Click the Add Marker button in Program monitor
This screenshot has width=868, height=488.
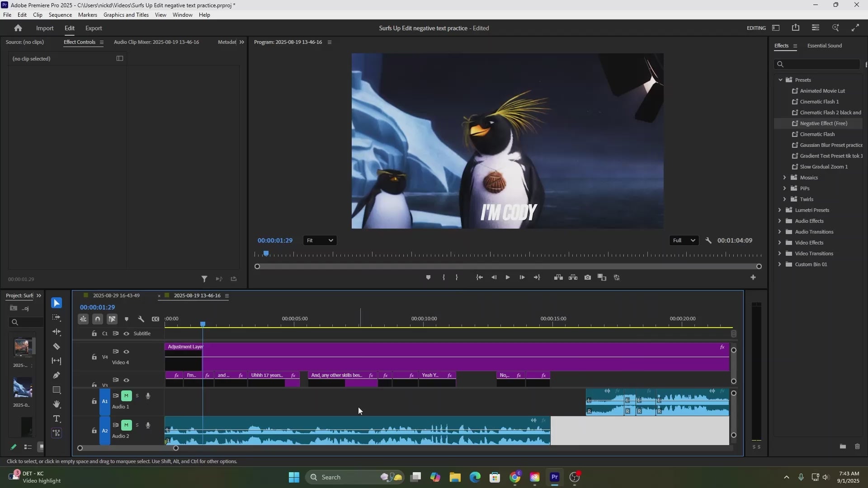(x=428, y=277)
